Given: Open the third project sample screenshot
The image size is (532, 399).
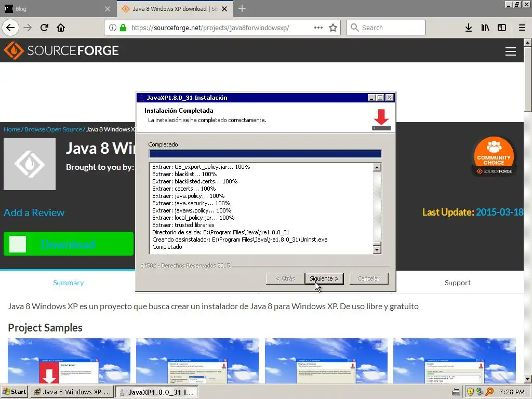Looking at the screenshot, I should click(x=326, y=361).
